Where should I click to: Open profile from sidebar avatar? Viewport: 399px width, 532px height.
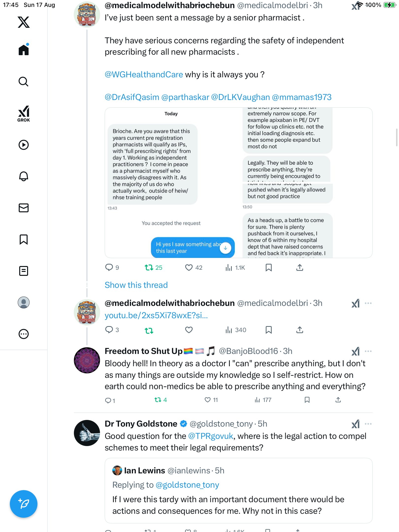coord(24,302)
